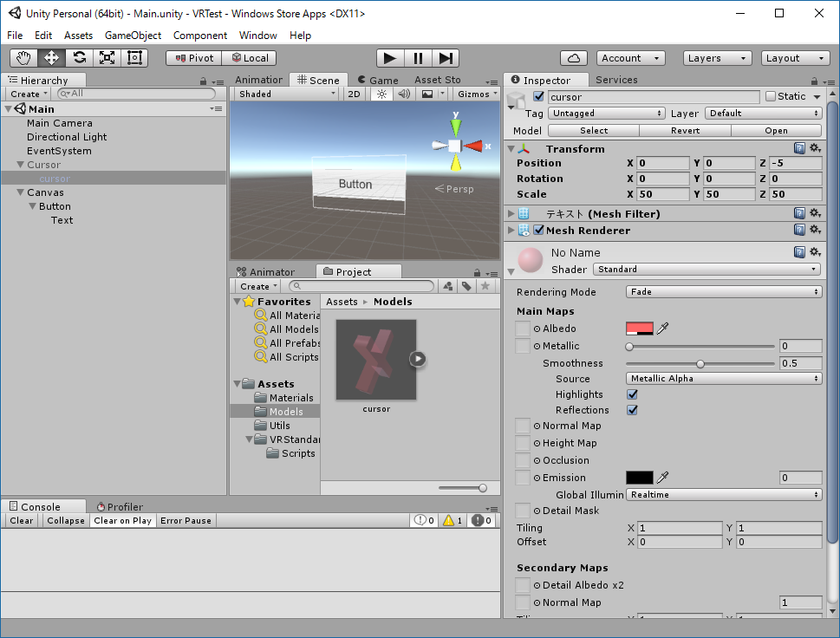Open the Shader Standard dropdown
The height and width of the screenshot is (638, 840).
(x=707, y=269)
